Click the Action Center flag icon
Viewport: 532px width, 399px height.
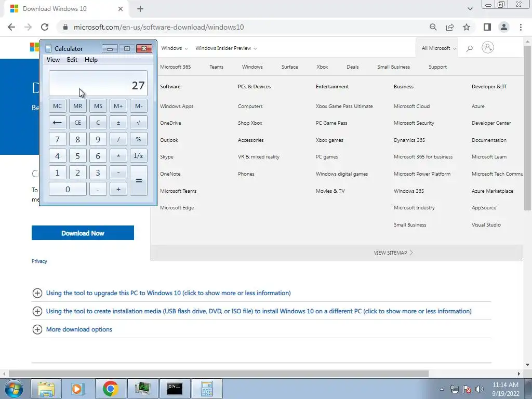pyautogui.click(x=467, y=389)
